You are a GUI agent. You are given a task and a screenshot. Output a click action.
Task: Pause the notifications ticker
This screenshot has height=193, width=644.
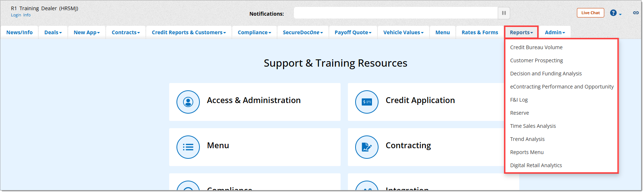504,13
